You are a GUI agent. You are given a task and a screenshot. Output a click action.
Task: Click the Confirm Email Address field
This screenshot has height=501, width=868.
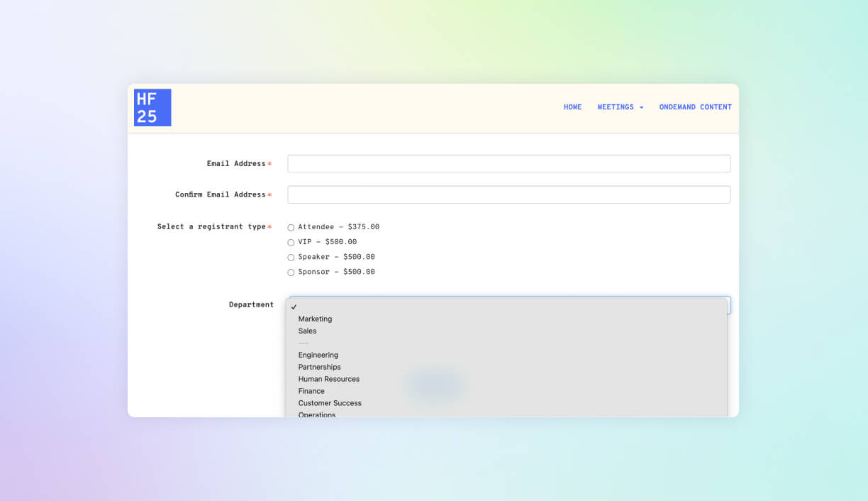click(508, 194)
